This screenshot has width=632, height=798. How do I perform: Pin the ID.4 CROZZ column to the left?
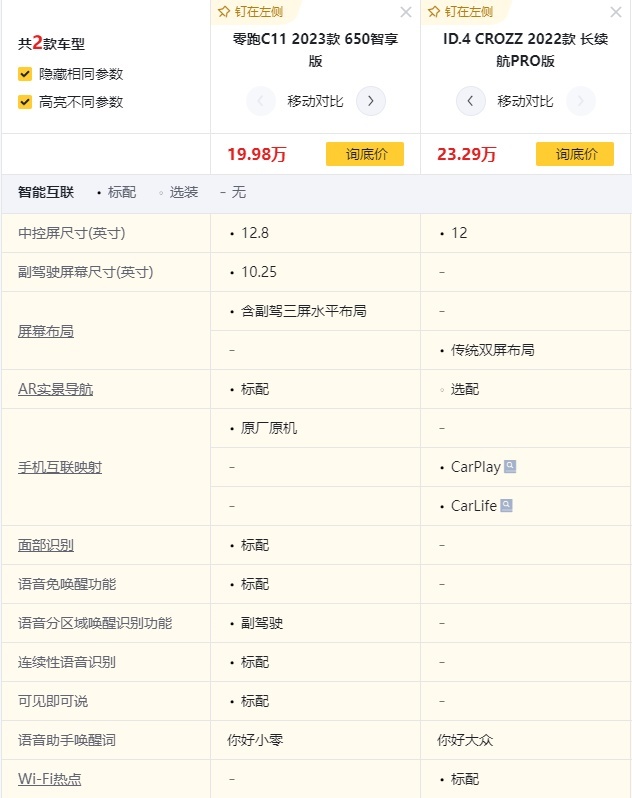point(461,12)
